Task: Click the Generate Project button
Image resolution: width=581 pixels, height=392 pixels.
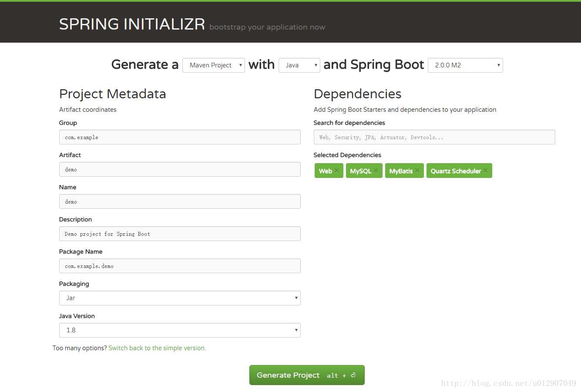Action: (307, 375)
